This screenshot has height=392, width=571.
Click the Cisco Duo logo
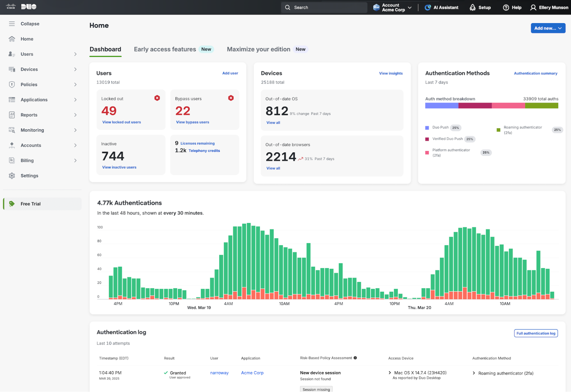tap(21, 7)
